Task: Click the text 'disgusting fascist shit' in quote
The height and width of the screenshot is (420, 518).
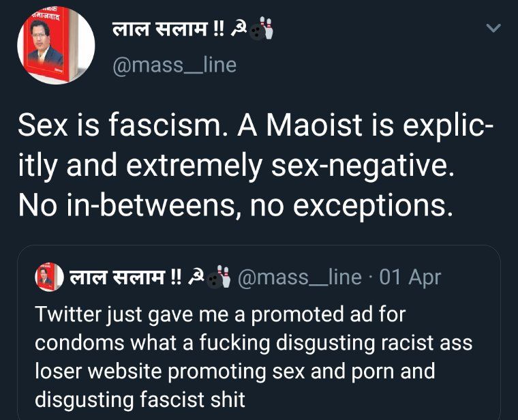Action: click(x=140, y=399)
